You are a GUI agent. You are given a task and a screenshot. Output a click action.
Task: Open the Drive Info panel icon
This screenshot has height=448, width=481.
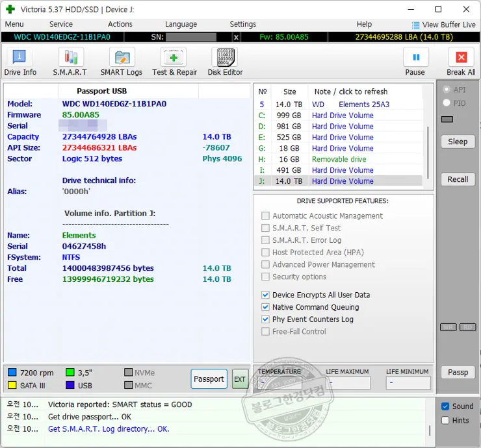pyautogui.click(x=21, y=57)
